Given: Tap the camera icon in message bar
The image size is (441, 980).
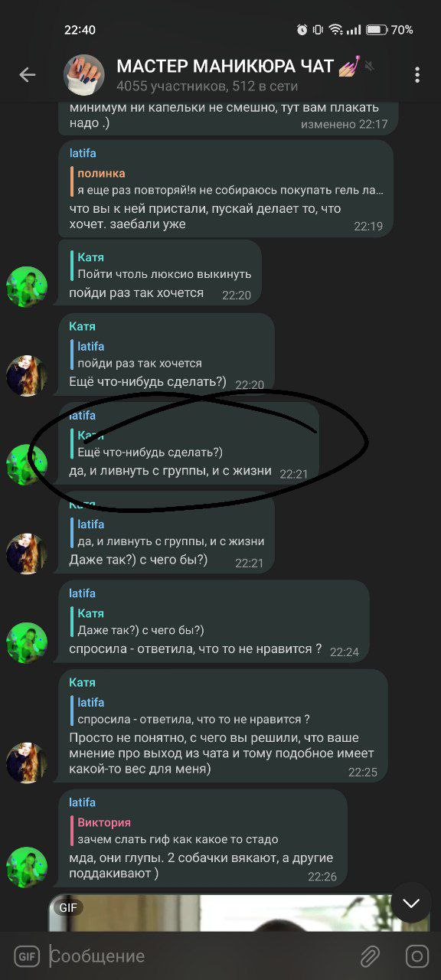Looking at the screenshot, I should click(x=416, y=955).
